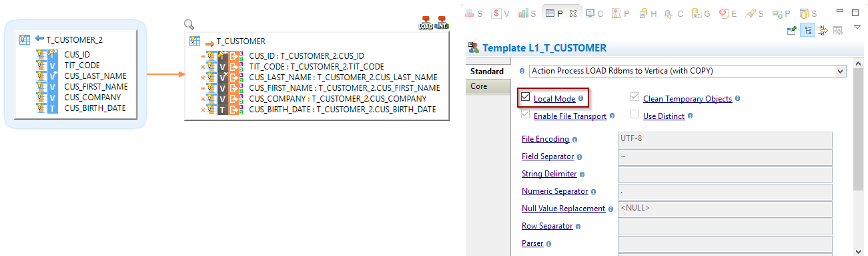
Task: Click the LOAD template icon
Action: click(x=426, y=22)
